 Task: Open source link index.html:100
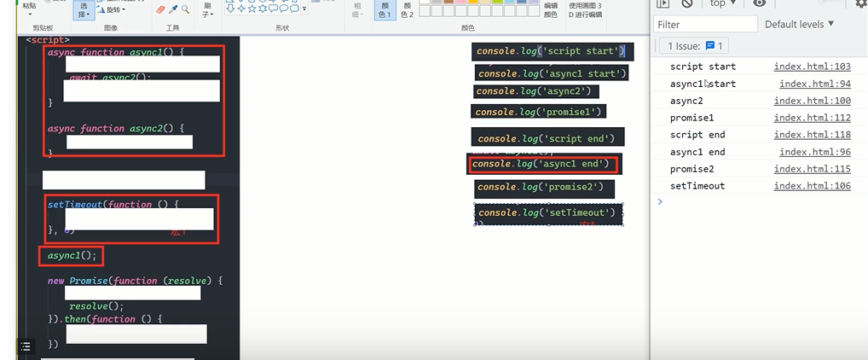pos(812,101)
